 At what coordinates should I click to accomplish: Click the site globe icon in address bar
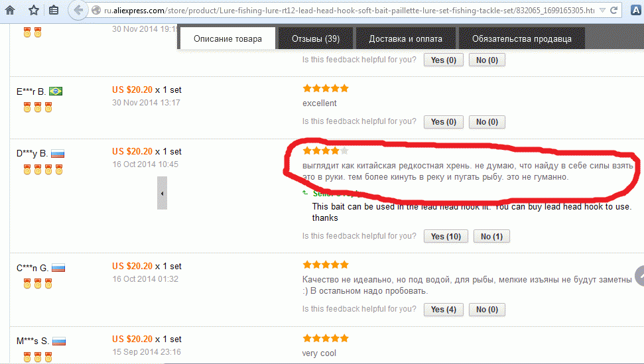(x=96, y=10)
